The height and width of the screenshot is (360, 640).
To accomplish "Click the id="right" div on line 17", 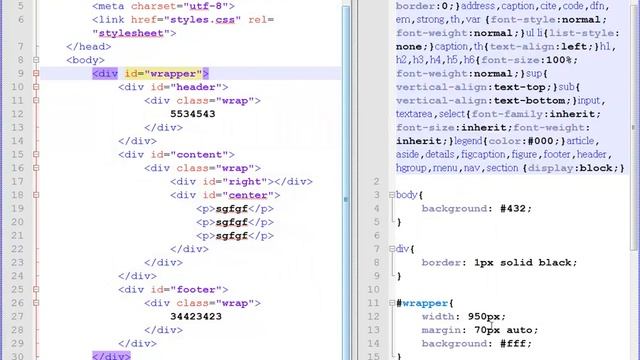I will coord(241,182).
